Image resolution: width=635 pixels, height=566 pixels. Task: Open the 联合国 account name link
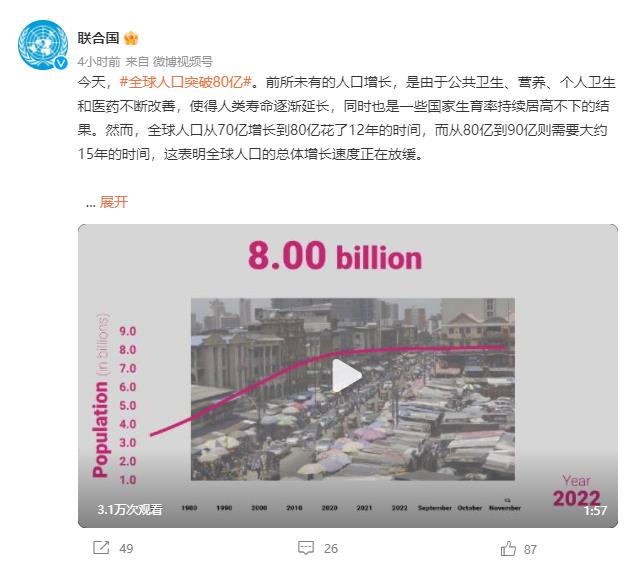pos(98,38)
